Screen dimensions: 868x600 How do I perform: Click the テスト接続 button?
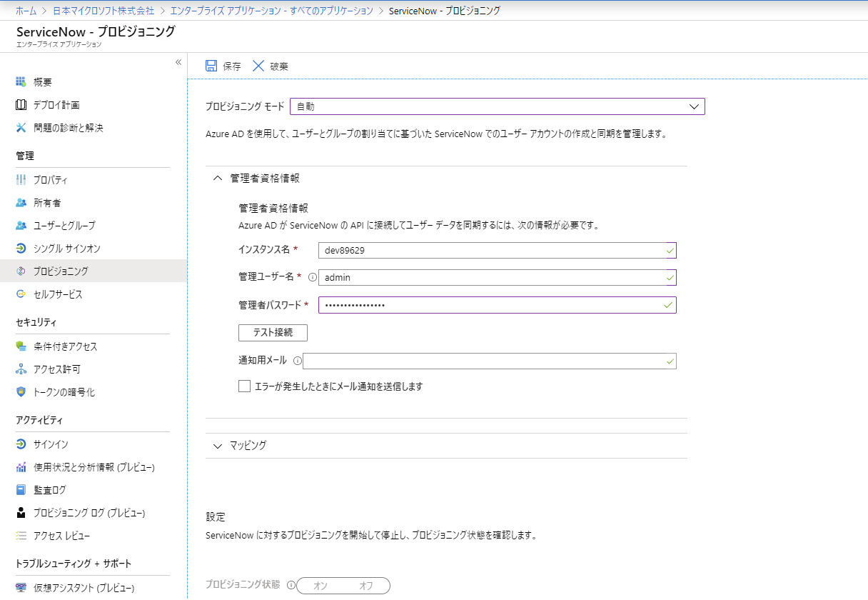[x=273, y=333]
